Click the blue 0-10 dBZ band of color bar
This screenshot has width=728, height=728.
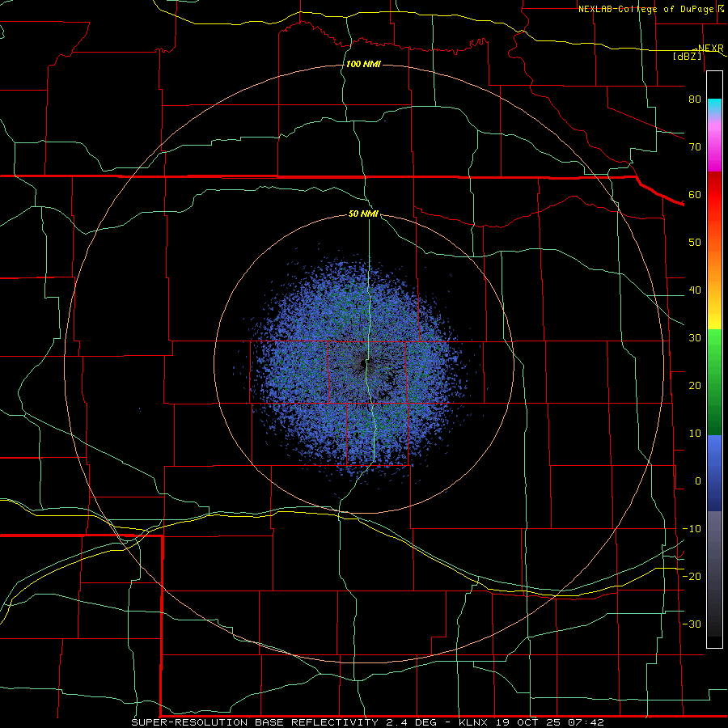click(x=714, y=457)
